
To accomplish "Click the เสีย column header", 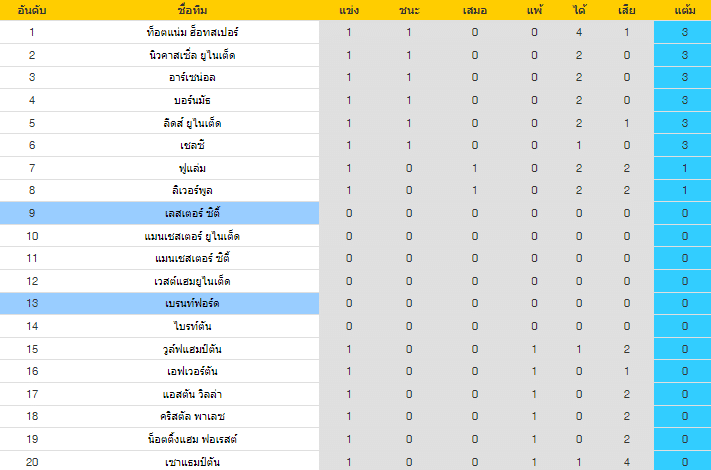I will [626, 10].
